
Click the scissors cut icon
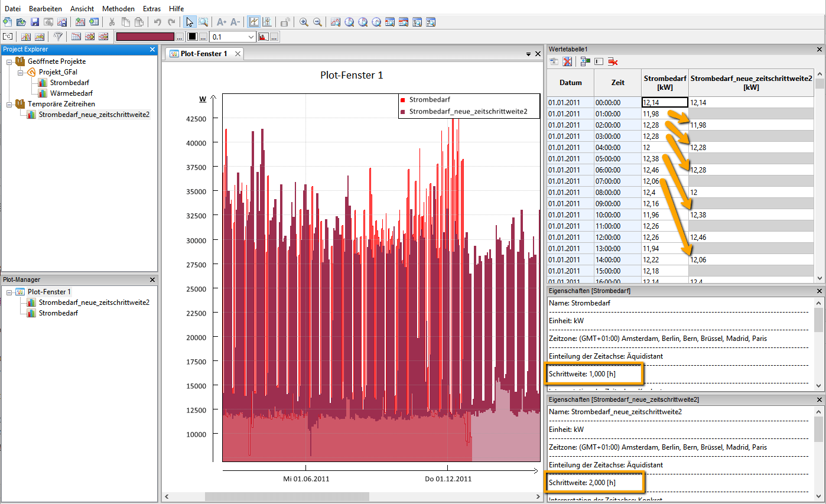click(112, 22)
